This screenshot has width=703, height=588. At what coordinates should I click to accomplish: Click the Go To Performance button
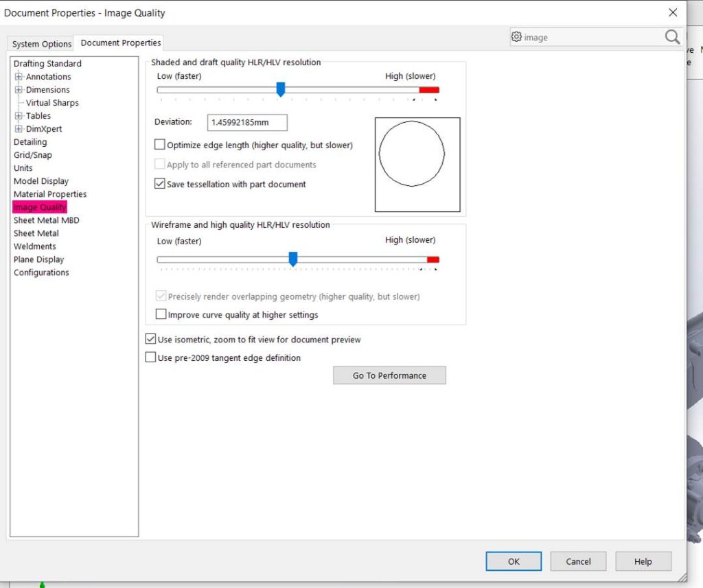389,375
